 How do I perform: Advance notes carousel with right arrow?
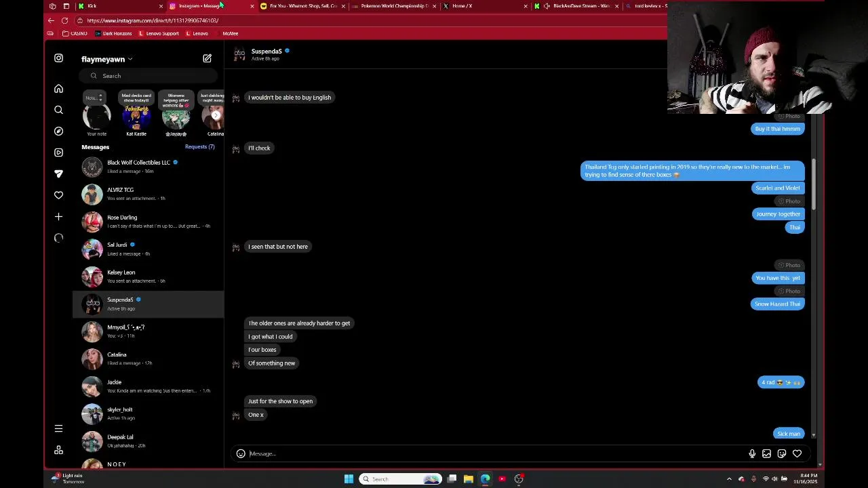click(x=216, y=115)
